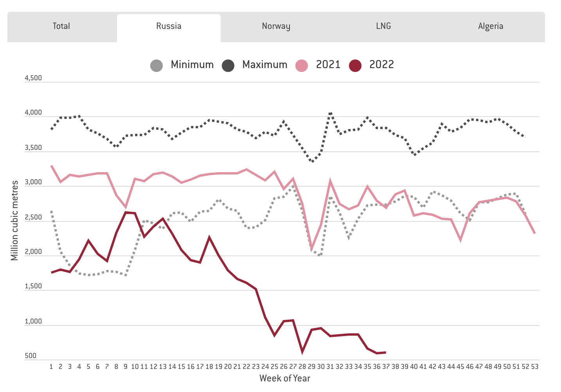Click the week 1 x-axis label

pos(51,367)
